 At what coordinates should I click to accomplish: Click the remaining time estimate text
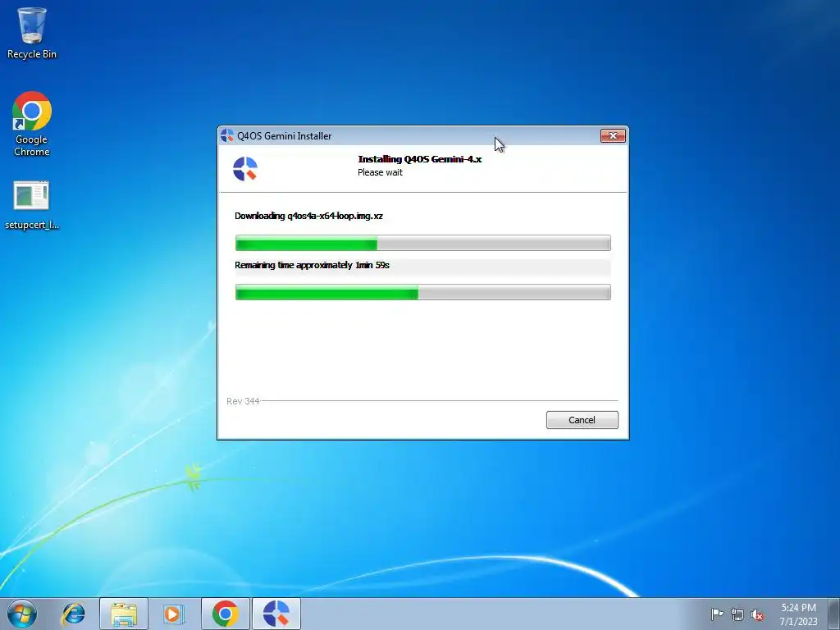coord(312,265)
